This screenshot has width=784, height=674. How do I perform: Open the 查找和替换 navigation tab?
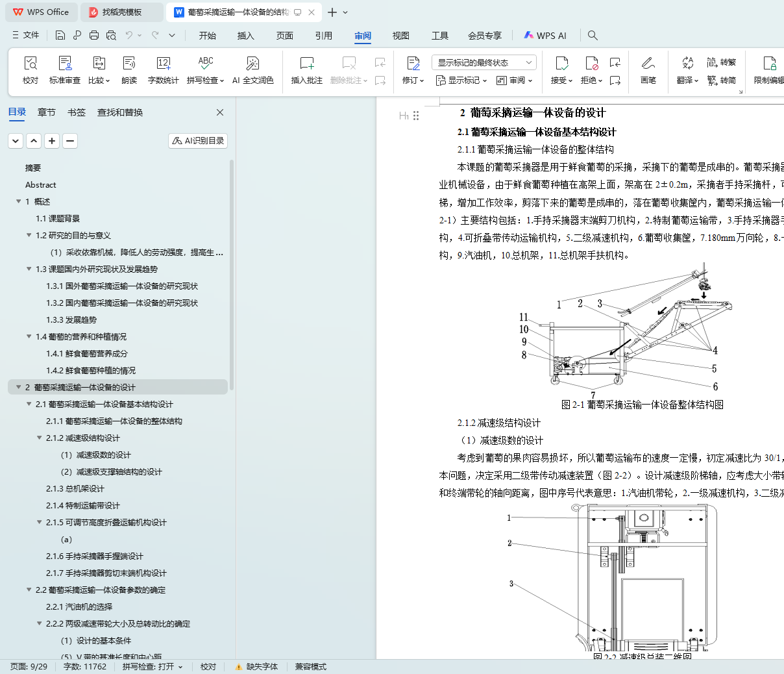120,112
